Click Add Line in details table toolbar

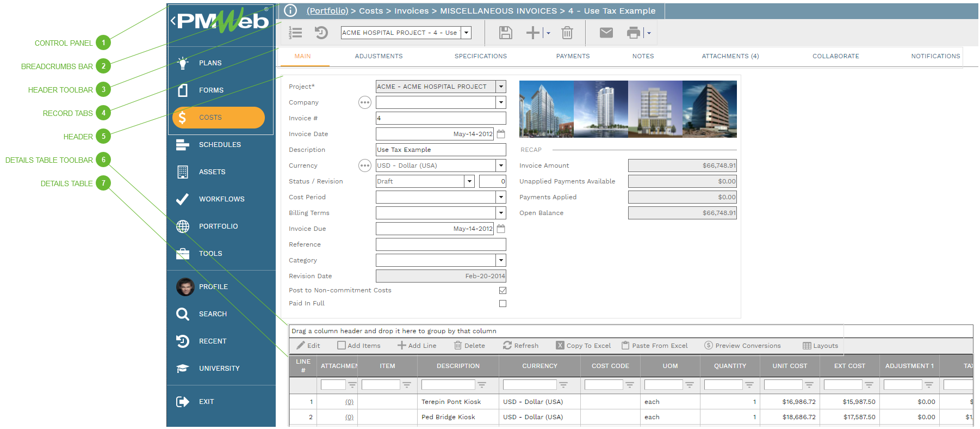[x=417, y=346]
